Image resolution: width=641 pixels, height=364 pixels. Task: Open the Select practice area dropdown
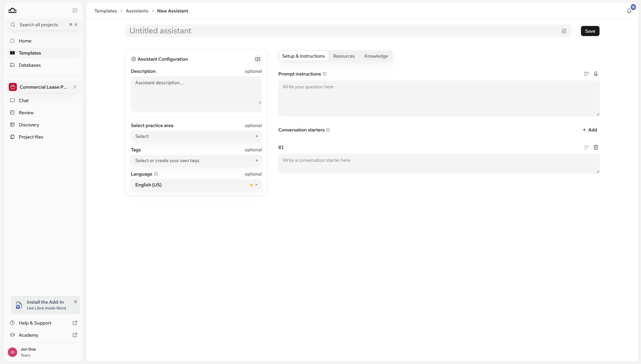tap(196, 136)
